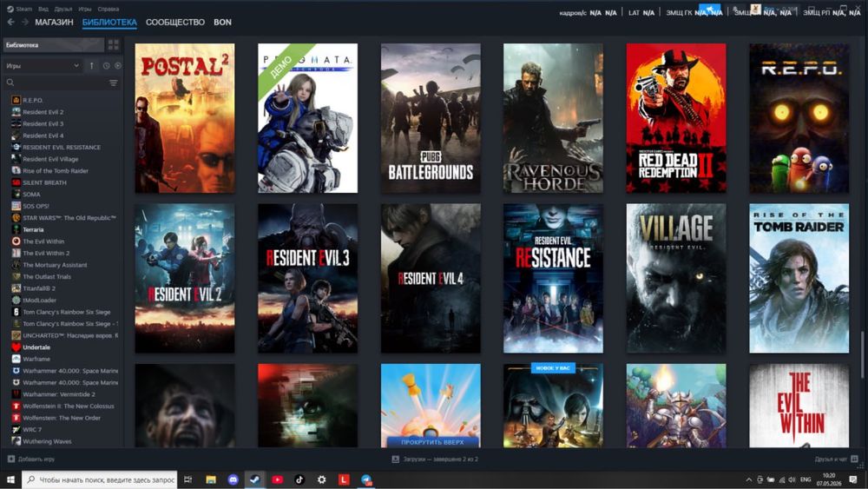Switch to the МАГАЗИН tab
The height and width of the screenshot is (489, 868).
[54, 23]
